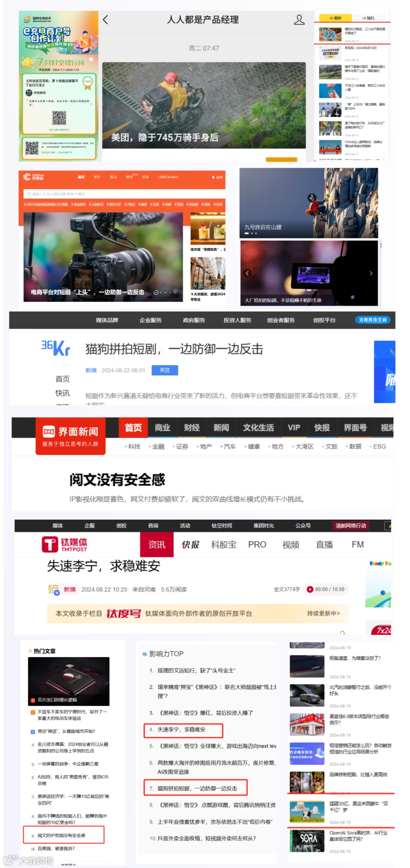Screen dimensions: 410x868
Task: Select the 财经 tab on 界面新闻
Action: 192,428
